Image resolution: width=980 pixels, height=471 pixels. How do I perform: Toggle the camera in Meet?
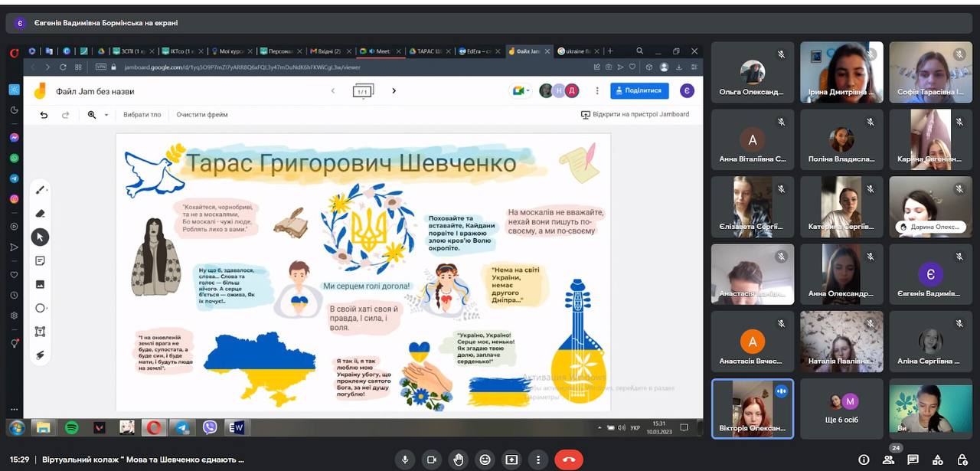(432, 460)
